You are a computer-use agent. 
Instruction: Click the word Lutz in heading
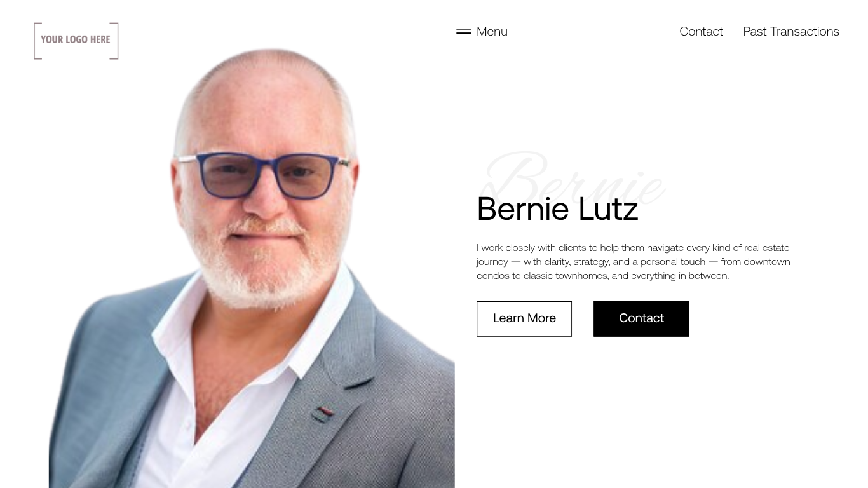pyautogui.click(x=608, y=209)
